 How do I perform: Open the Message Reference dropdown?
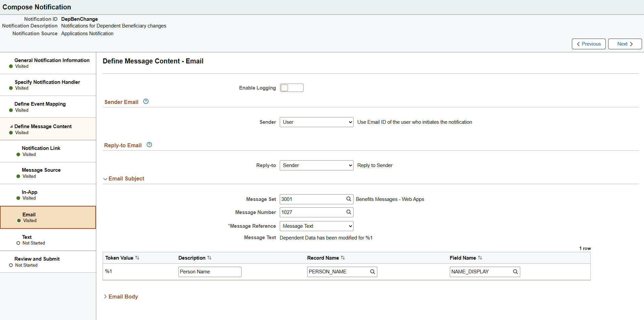point(316,226)
